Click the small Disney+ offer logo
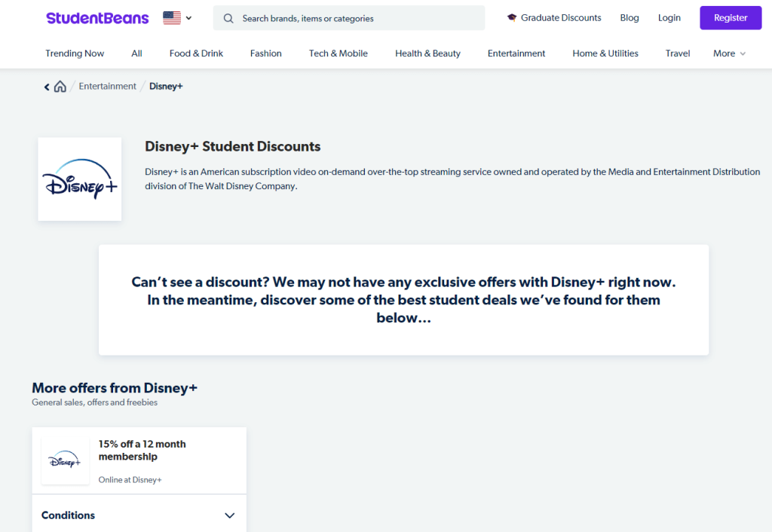Image resolution: width=772 pixels, height=532 pixels. (x=65, y=460)
